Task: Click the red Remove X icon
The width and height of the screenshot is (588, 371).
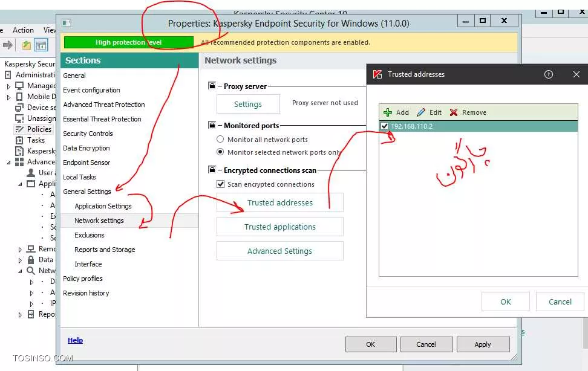Action: (x=454, y=112)
